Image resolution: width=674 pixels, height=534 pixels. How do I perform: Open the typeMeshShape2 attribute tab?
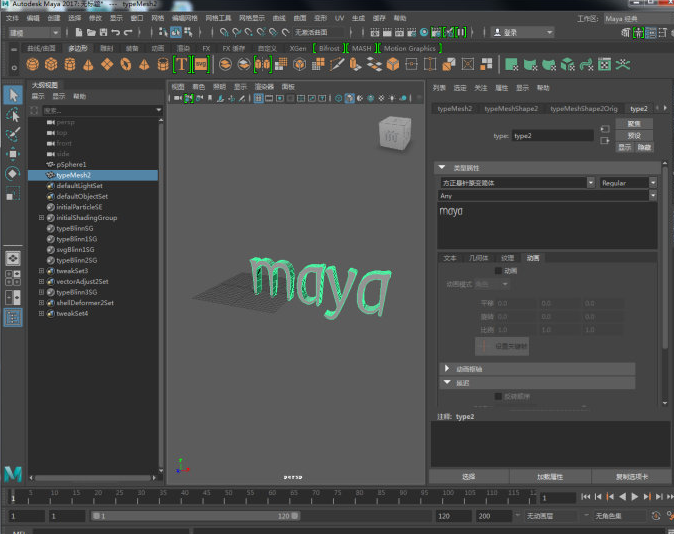pos(511,108)
